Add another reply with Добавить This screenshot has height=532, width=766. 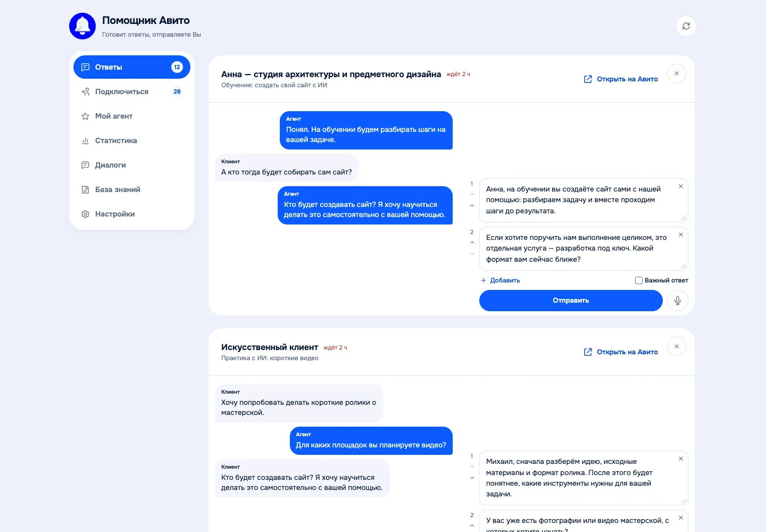500,280
